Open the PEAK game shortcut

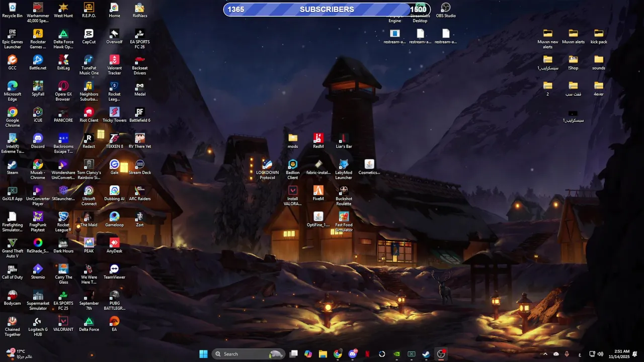coord(89,245)
